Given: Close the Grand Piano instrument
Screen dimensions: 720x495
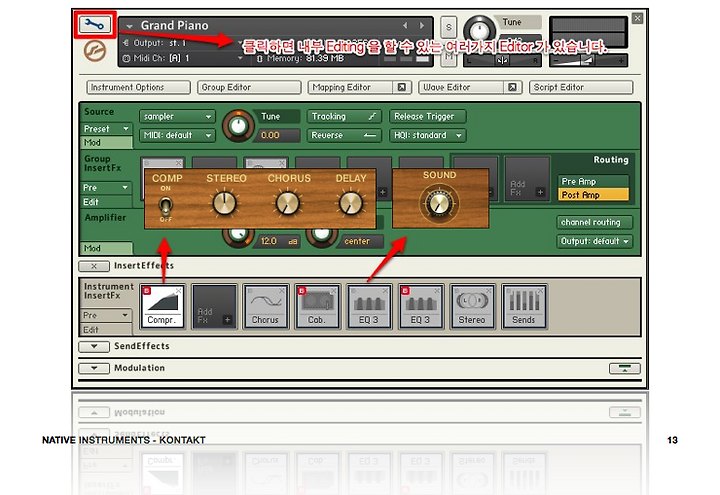Looking at the screenshot, I should tap(637, 18).
